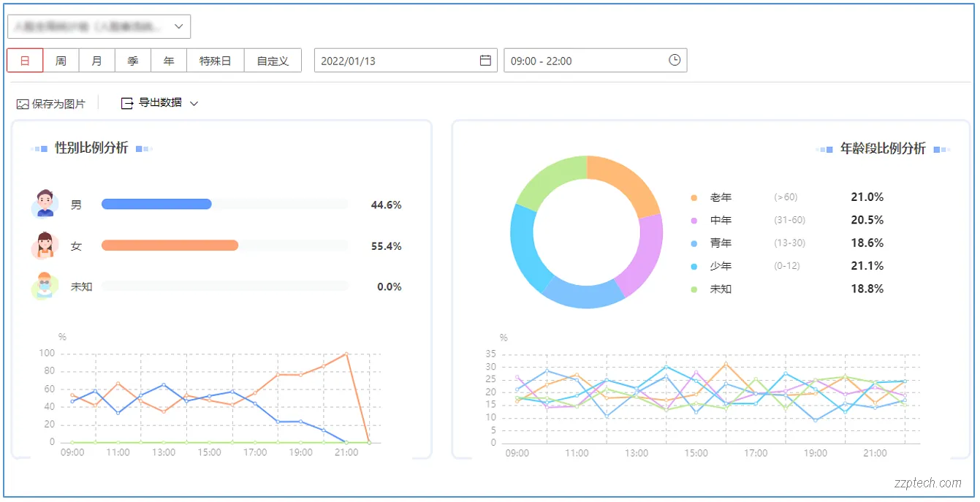Click the export data icon
This screenshot has width=980, height=502.
pyautogui.click(x=127, y=104)
